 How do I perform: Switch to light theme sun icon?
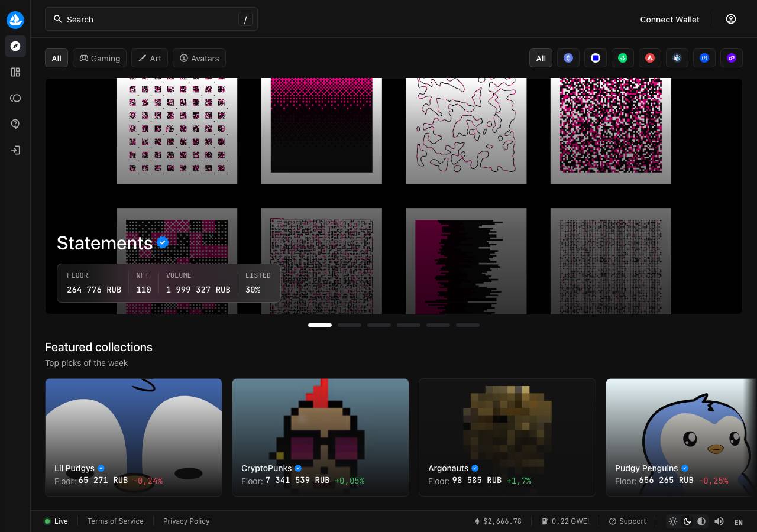pyautogui.click(x=673, y=521)
